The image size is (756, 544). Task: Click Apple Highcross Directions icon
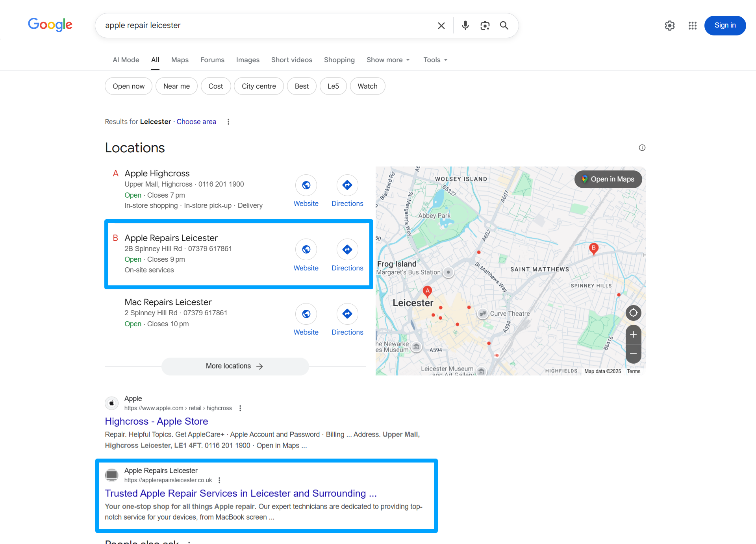click(347, 185)
